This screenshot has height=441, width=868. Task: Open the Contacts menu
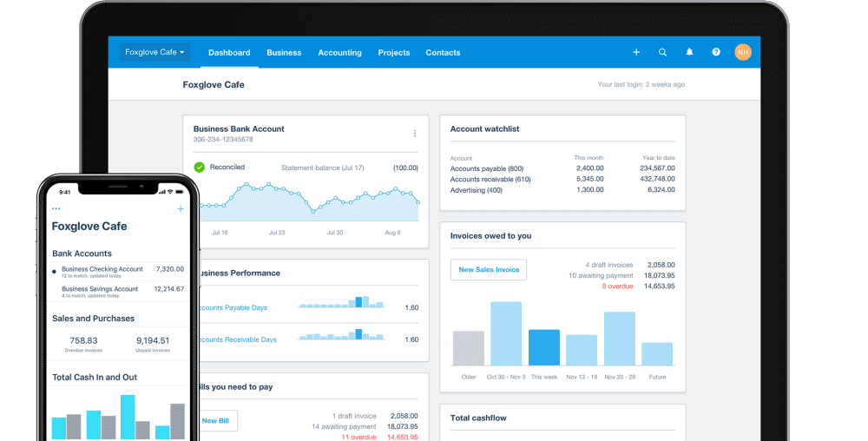443,52
